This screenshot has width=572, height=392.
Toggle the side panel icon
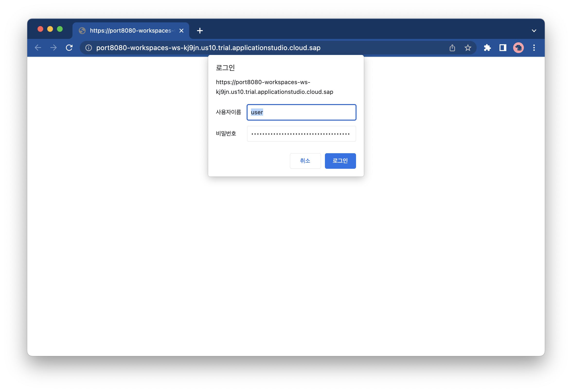point(503,48)
